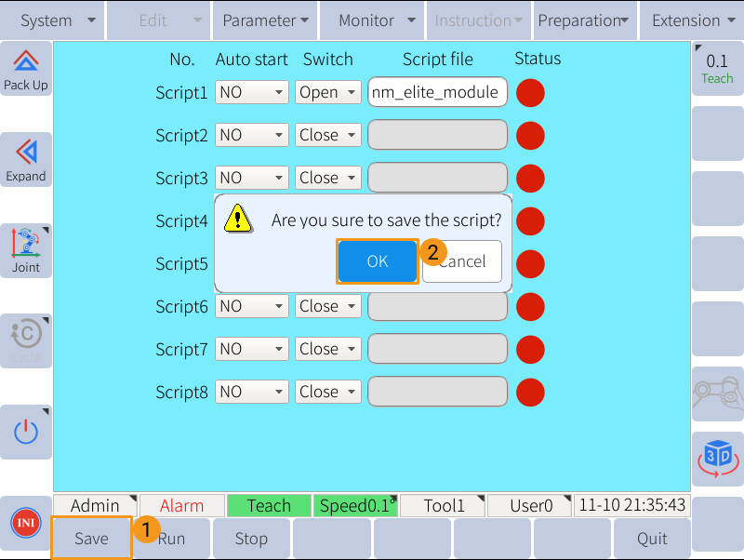Click OK to confirm saving the script
The width and height of the screenshot is (744, 560).
[378, 261]
